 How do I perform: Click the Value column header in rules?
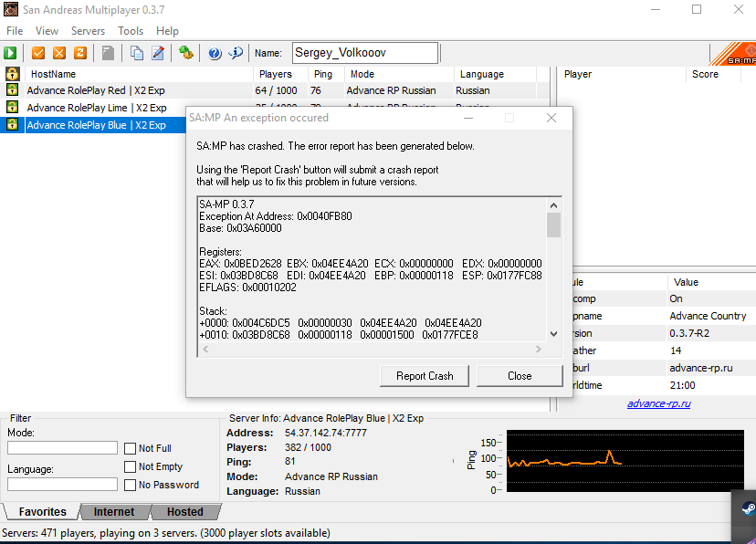pos(711,282)
